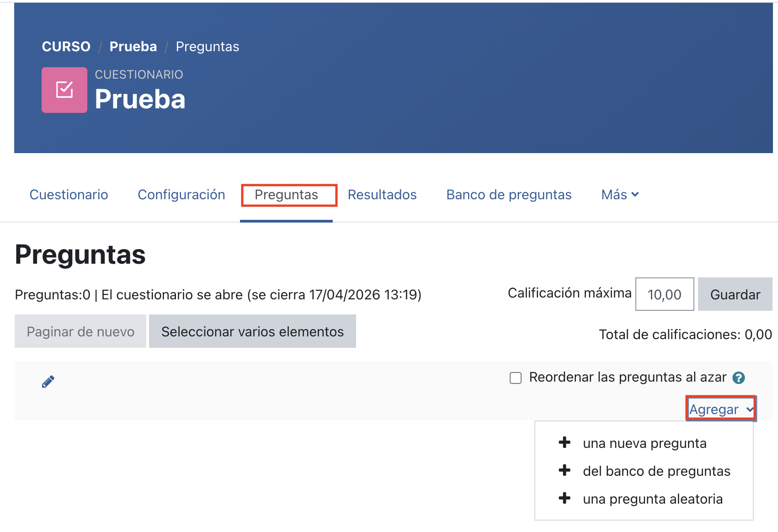This screenshot has height=532, width=778.
Task: Click Seleccionar varios elementos button
Action: 252,331
